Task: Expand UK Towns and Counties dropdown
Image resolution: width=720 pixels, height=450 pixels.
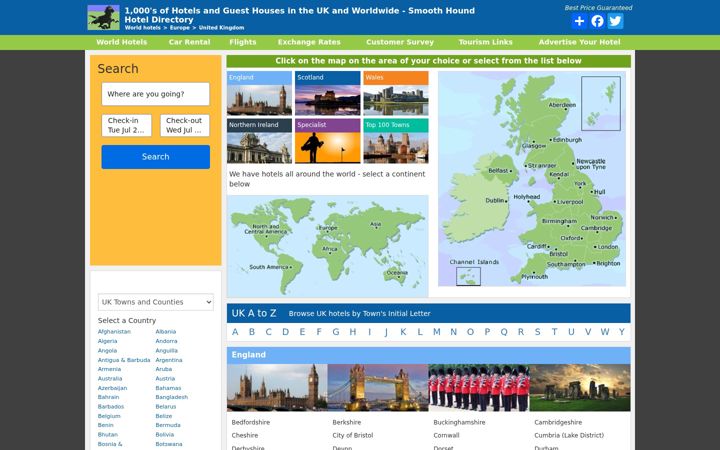Action: (x=156, y=302)
